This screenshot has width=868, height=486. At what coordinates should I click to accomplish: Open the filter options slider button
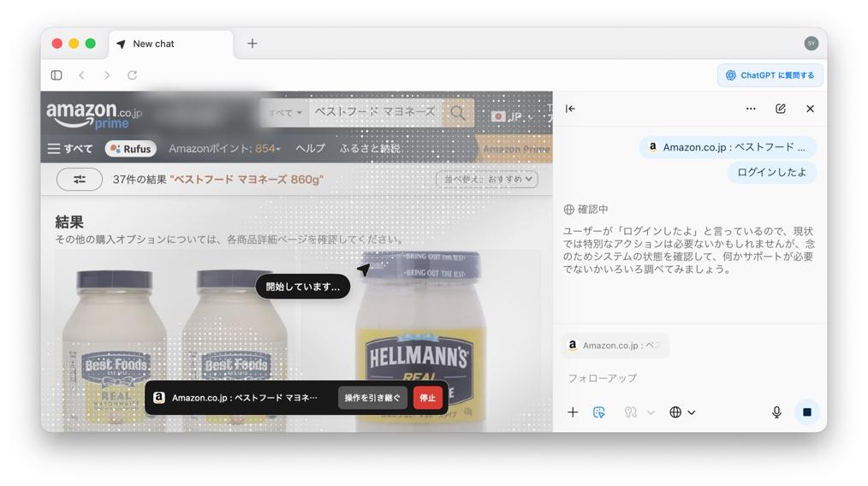[80, 179]
